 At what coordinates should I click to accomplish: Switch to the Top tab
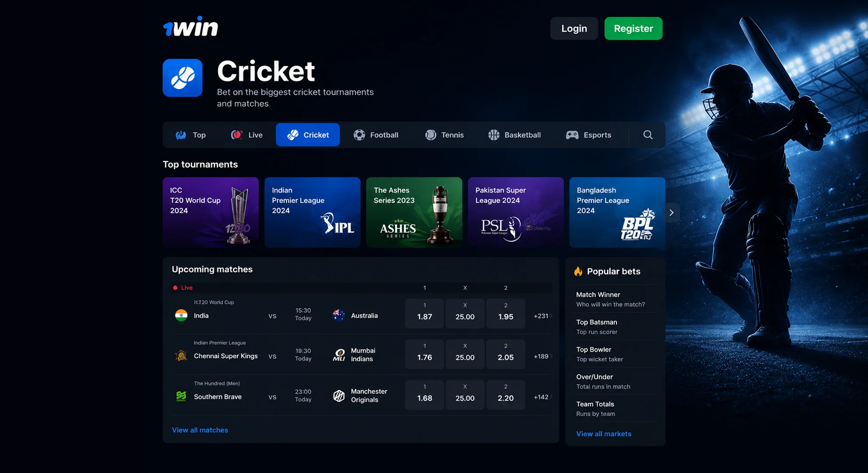point(191,135)
